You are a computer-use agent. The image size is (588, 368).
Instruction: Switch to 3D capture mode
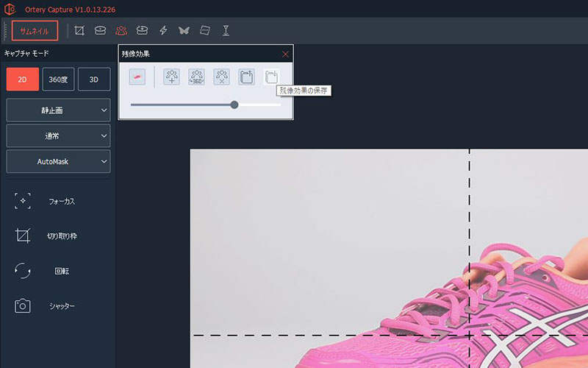click(x=94, y=79)
